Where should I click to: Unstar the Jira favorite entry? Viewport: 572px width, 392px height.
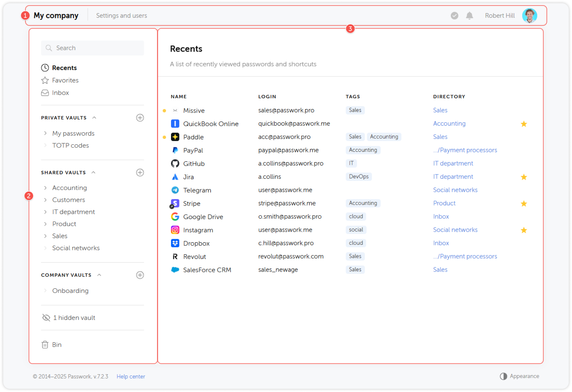(524, 177)
